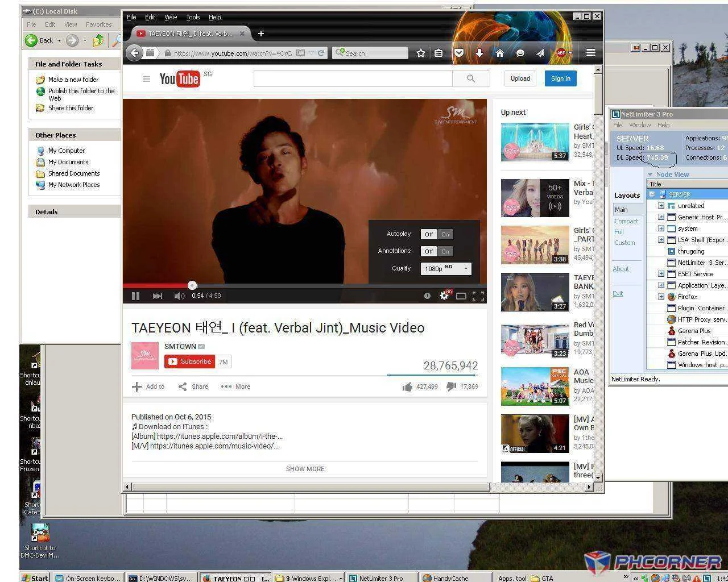
Task: Turn Annotations Off
Action: point(429,251)
